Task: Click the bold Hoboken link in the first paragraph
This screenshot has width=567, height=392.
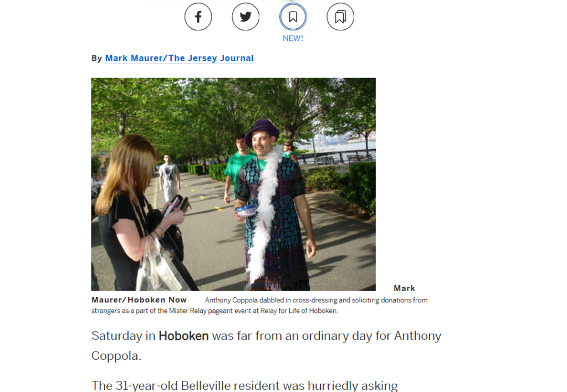Action: pyautogui.click(x=183, y=336)
